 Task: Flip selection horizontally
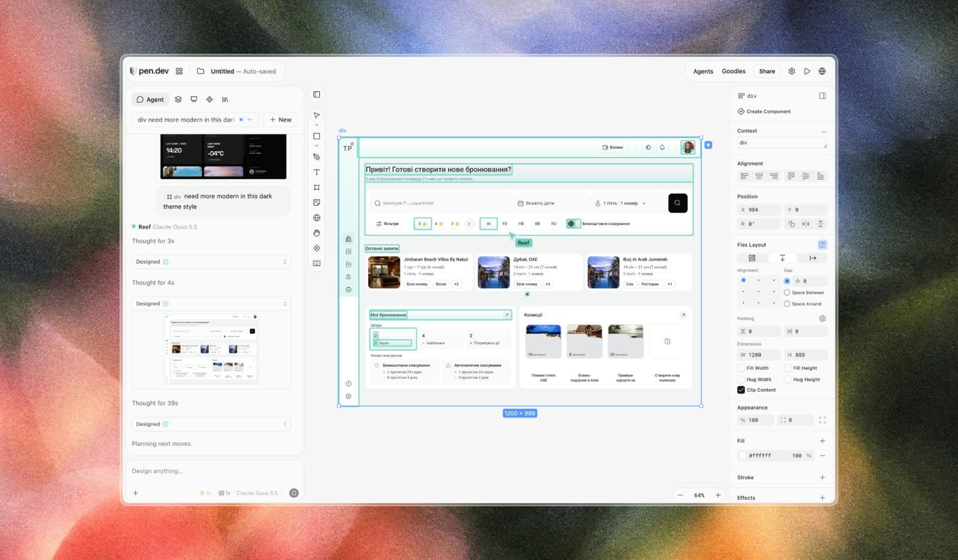pos(806,224)
